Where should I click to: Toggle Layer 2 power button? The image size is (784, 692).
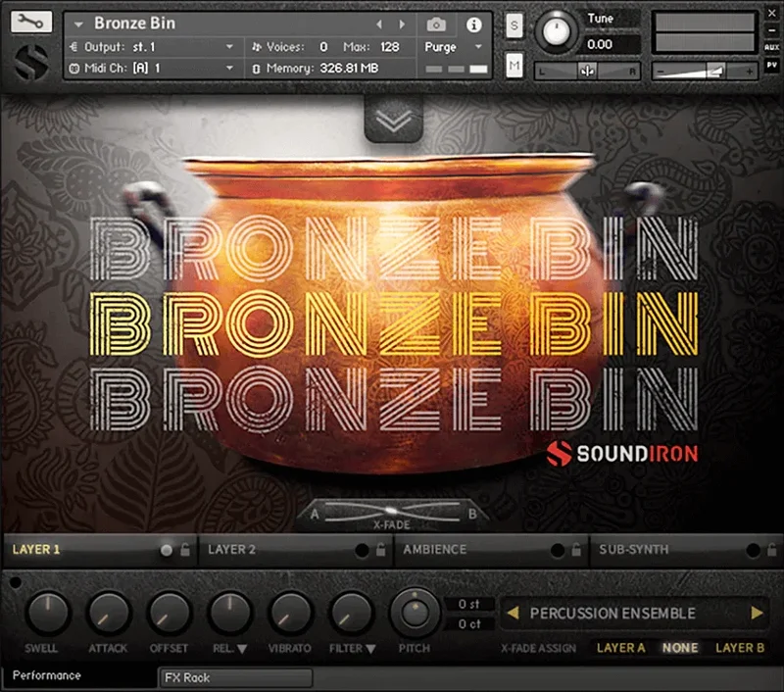point(362,551)
